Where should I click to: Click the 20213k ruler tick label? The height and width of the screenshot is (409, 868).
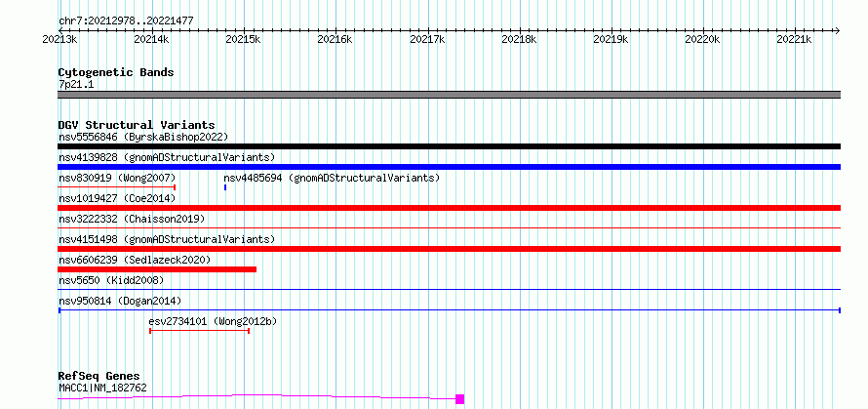click(x=59, y=39)
